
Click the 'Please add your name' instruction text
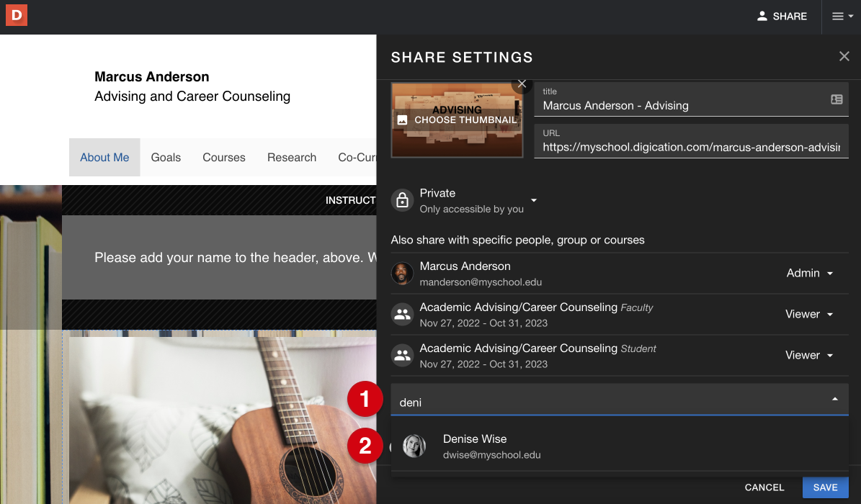point(236,258)
